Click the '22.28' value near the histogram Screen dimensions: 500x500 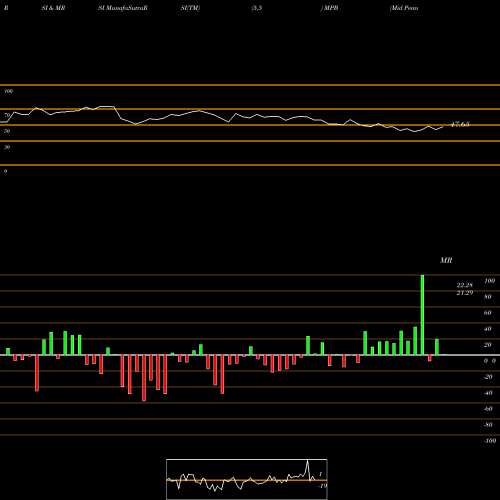(465, 285)
